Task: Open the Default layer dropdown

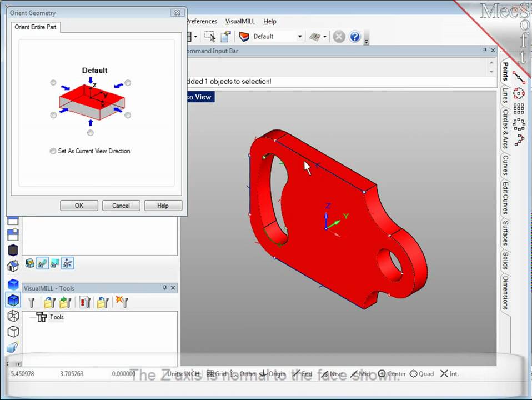Action: click(x=299, y=36)
